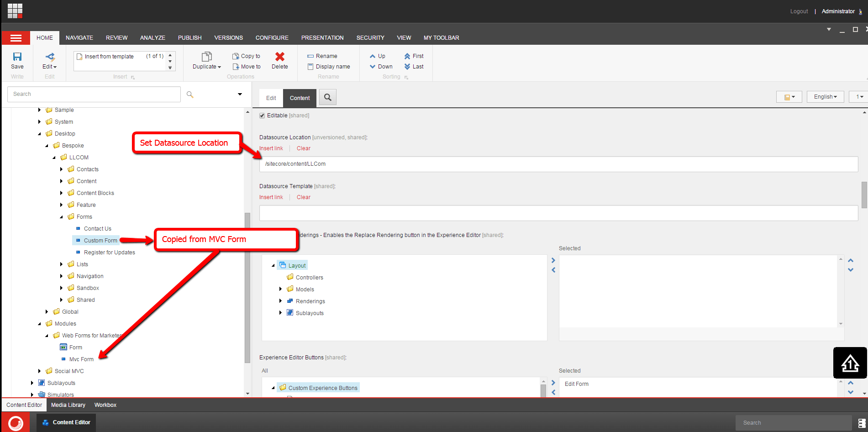This screenshot has height=432, width=868.
Task: Expand the Renderings node
Action: (280, 301)
